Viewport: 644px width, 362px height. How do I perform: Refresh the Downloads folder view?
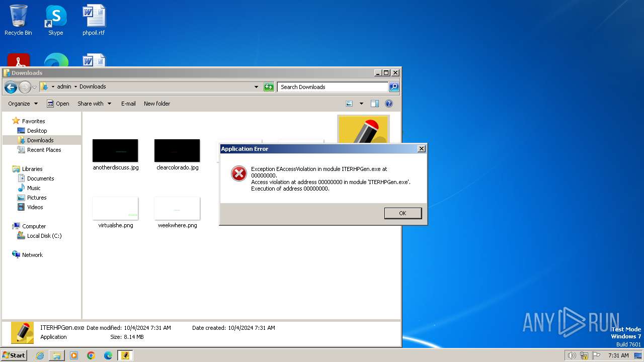coord(269,87)
